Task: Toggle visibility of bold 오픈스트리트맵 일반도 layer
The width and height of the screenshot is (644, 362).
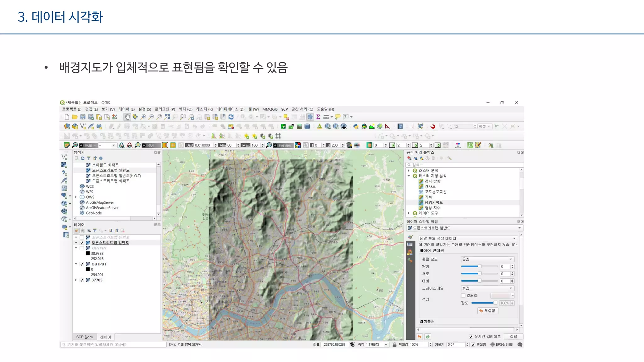Action: pos(82,243)
